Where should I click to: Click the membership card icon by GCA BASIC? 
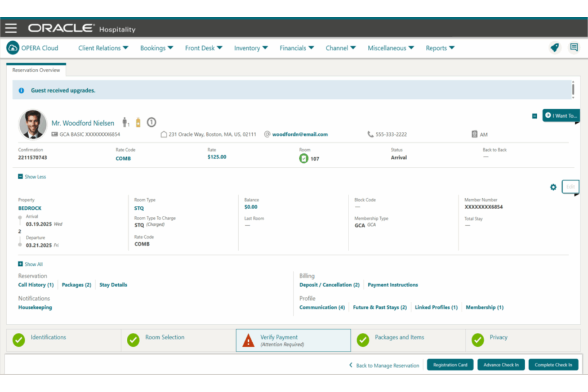54,134
